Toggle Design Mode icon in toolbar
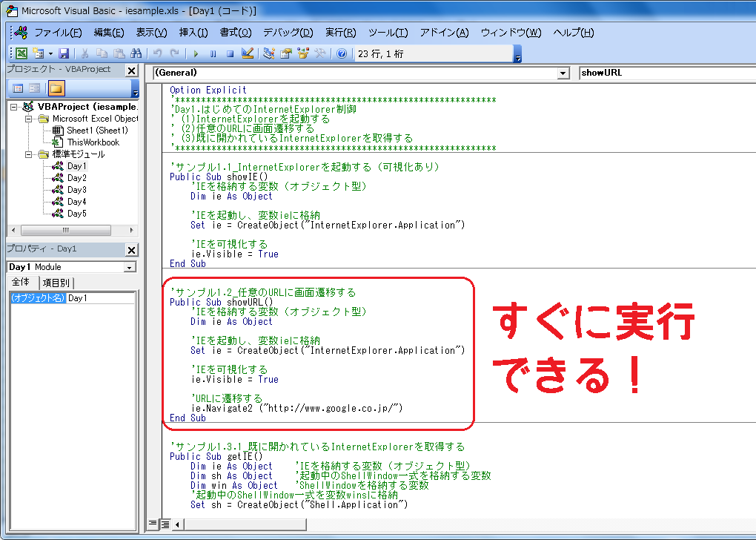Image resolution: width=756 pixels, height=540 pixels. [248, 53]
